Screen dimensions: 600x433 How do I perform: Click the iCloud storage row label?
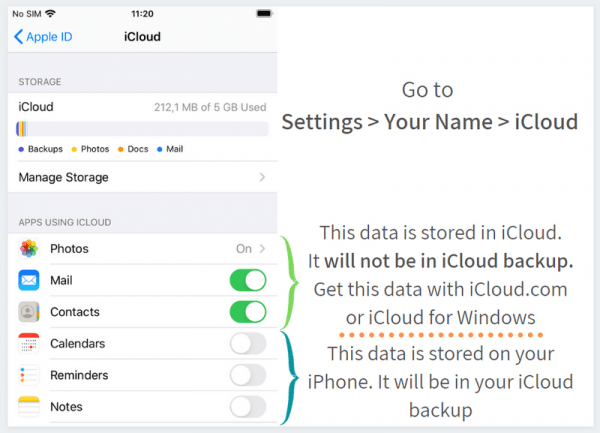click(36, 107)
